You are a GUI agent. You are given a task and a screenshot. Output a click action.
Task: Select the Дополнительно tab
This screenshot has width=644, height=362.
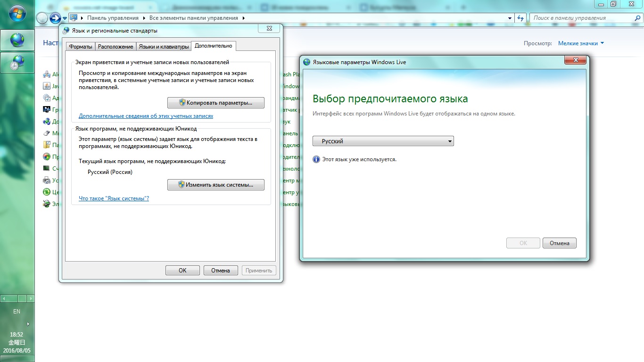tap(214, 46)
